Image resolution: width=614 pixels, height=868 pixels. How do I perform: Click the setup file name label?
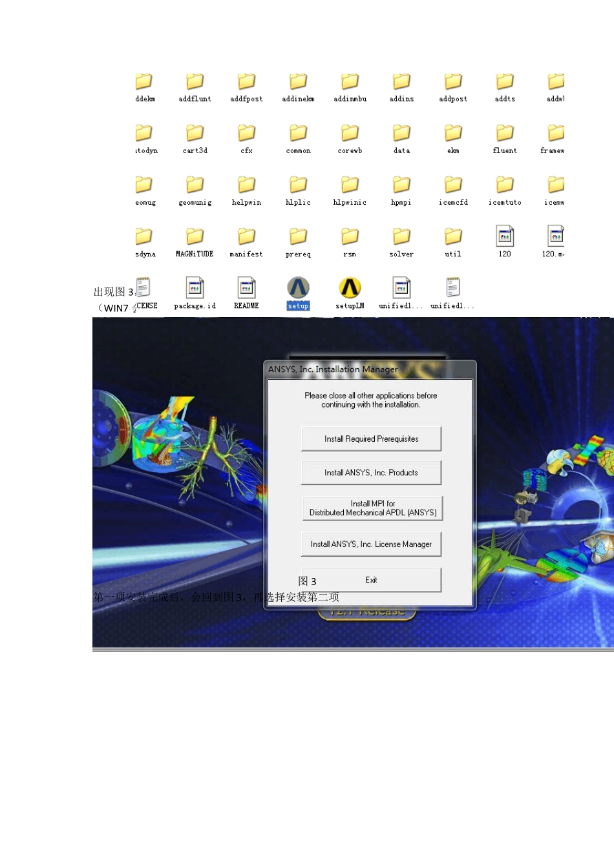[x=298, y=306]
